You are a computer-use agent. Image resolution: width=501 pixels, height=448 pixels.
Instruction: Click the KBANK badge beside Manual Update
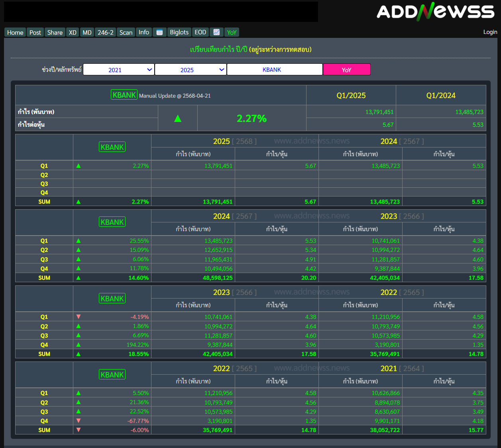coord(124,95)
